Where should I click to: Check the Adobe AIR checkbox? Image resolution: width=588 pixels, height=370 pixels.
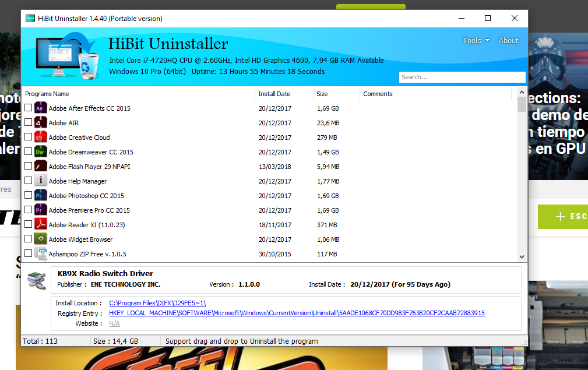(28, 122)
